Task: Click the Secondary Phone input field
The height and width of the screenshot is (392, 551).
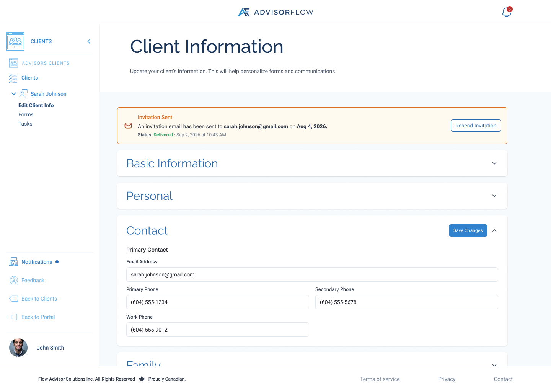Action: click(x=407, y=302)
